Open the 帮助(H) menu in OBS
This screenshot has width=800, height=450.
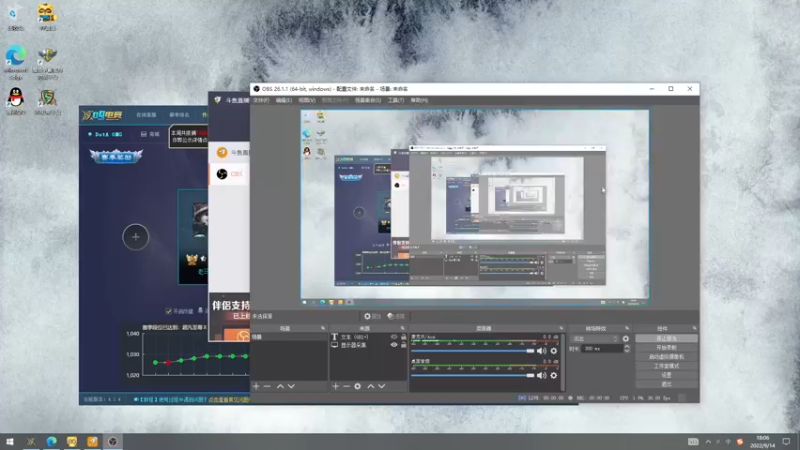(419, 100)
